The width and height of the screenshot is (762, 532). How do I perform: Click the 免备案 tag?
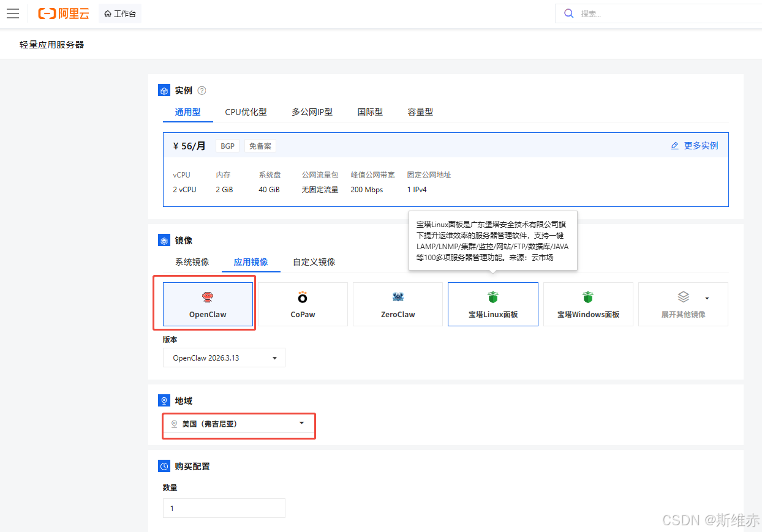pos(260,146)
